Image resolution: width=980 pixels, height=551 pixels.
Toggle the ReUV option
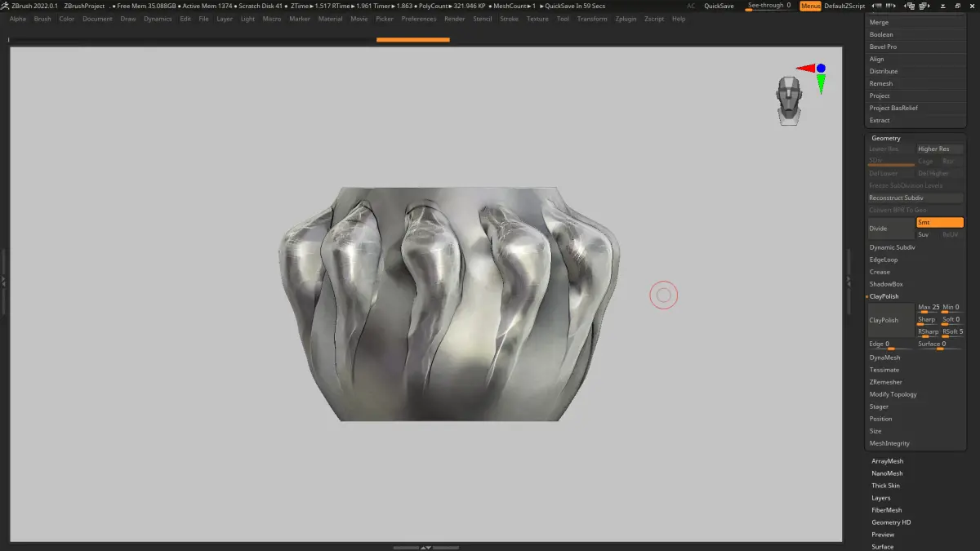[x=951, y=234]
